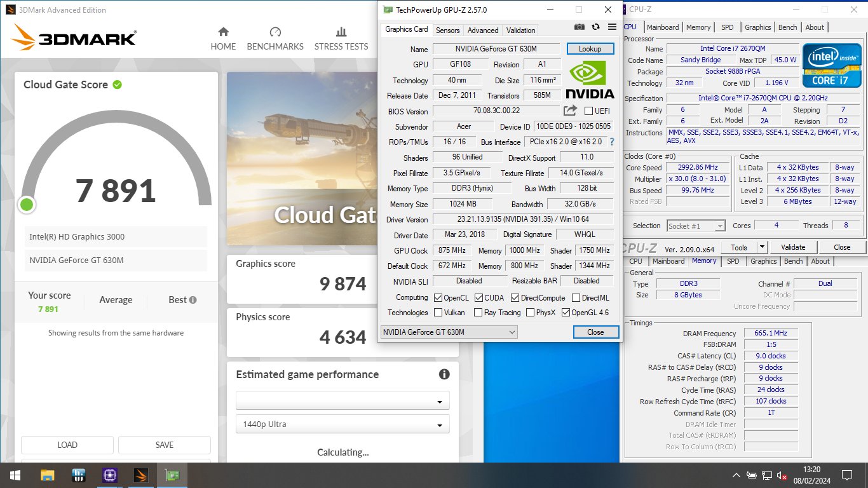Viewport: 868px width, 488px height.
Task: Click the 3DMark logo
Action: click(74, 37)
